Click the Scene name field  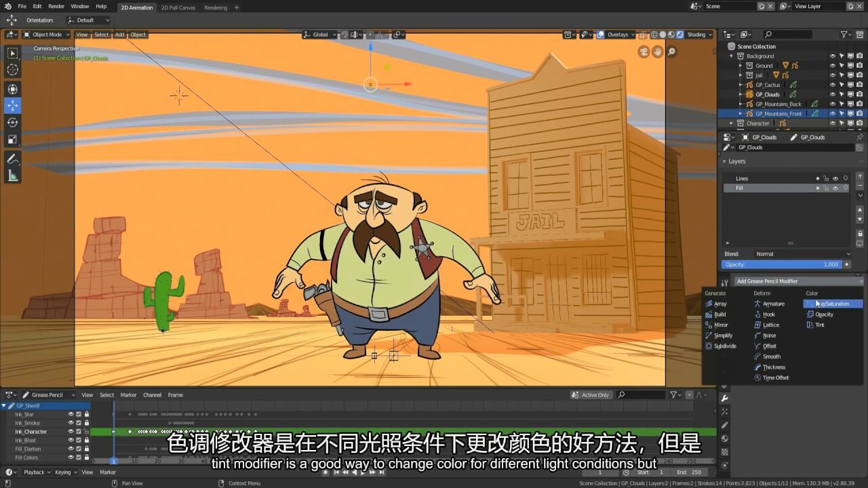tap(730, 6)
